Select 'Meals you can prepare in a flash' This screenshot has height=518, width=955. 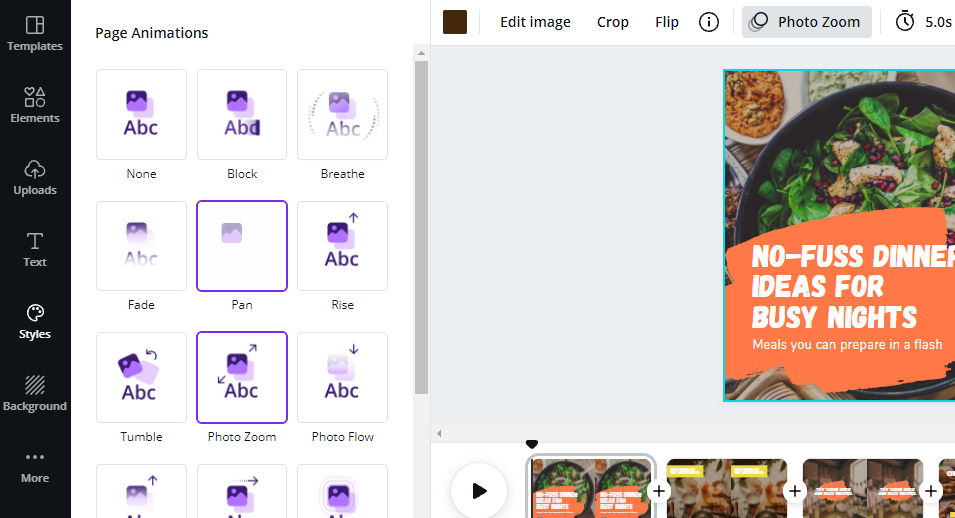847,344
